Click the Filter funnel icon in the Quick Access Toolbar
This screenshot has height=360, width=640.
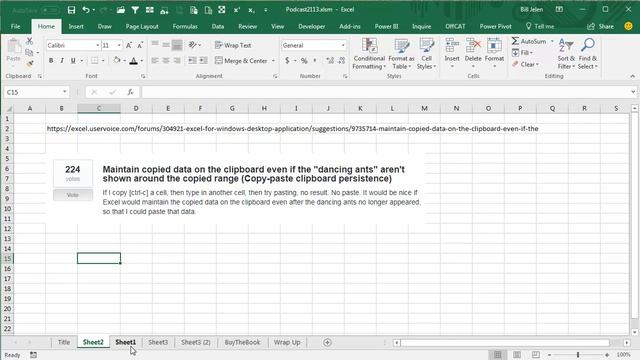click(x=135, y=10)
